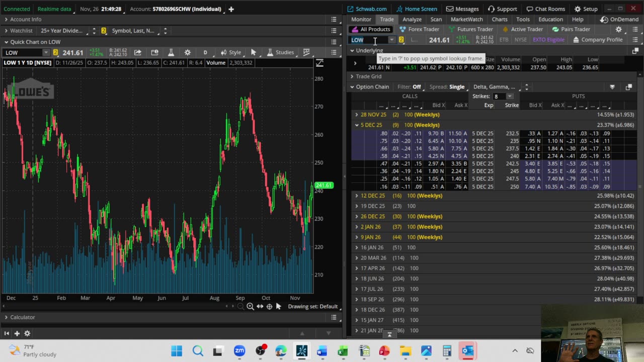The height and width of the screenshot is (362, 644).
Task: Open the chart patterns icon after Studies
Action: pos(306,52)
